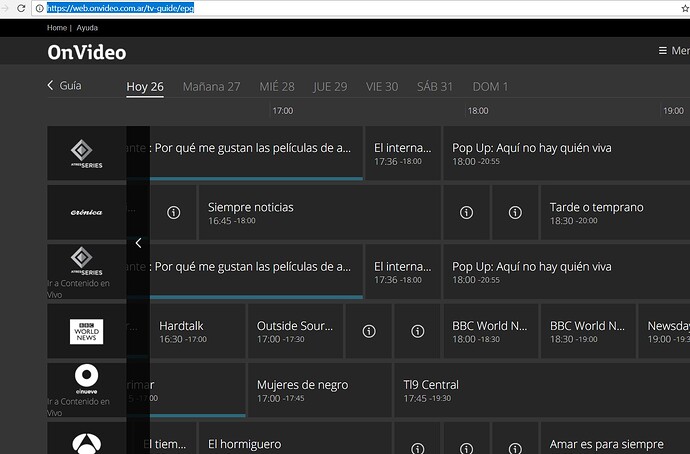Click the site info icon in address bar
The width and height of the screenshot is (690, 454).
39,8
